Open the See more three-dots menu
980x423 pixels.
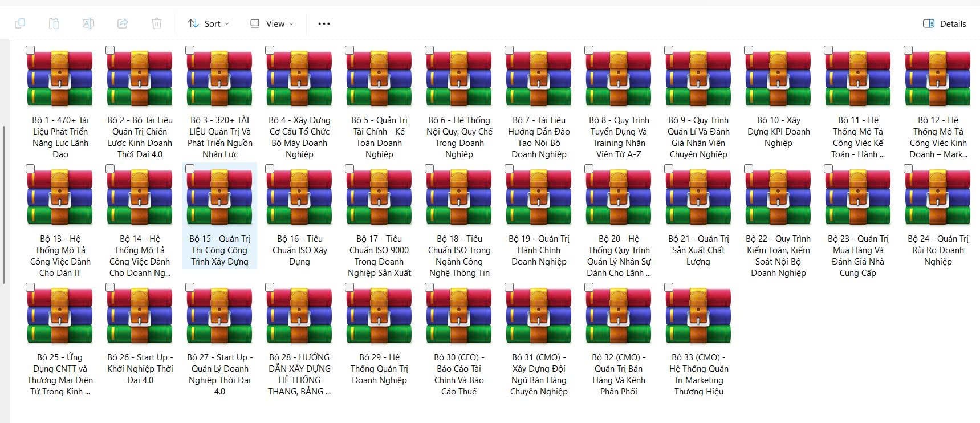(324, 23)
